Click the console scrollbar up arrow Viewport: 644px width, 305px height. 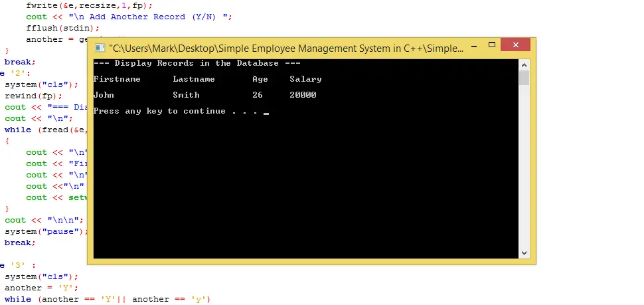pyautogui.click(x=524, y=64)
